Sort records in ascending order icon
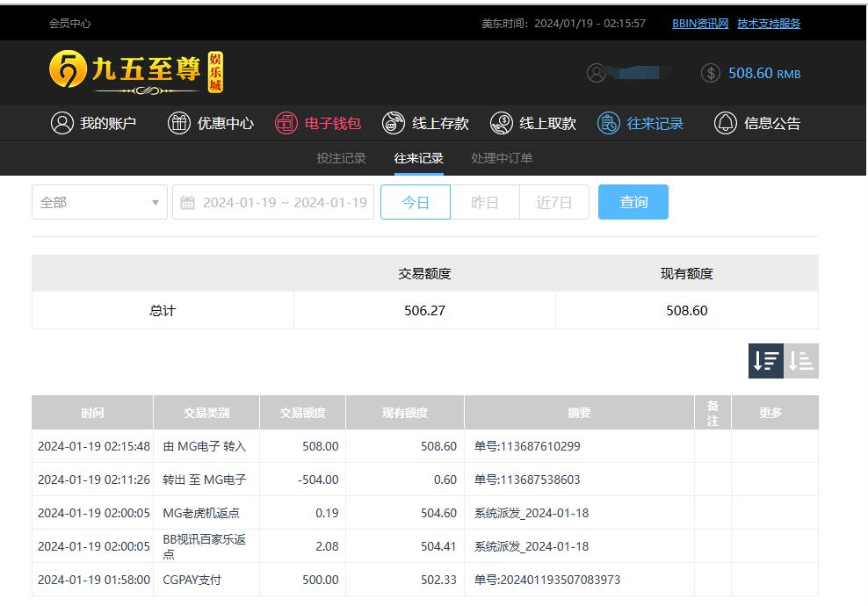868x606 pixels. click(801, 361)
